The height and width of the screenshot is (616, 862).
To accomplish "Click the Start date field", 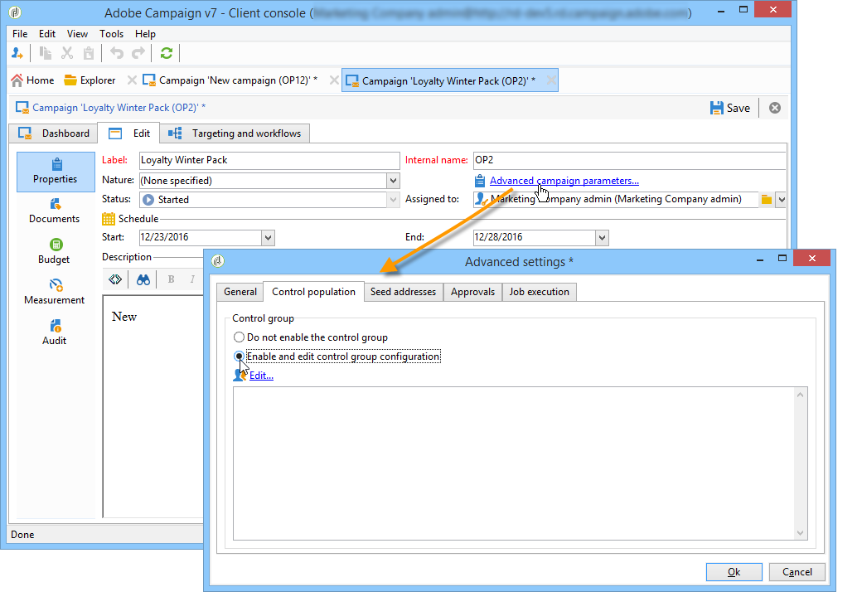I will coord(201,238).
